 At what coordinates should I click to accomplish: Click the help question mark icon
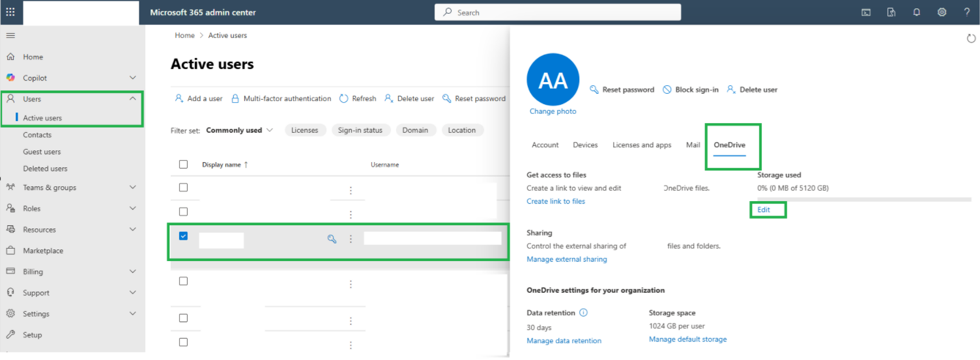967,12
